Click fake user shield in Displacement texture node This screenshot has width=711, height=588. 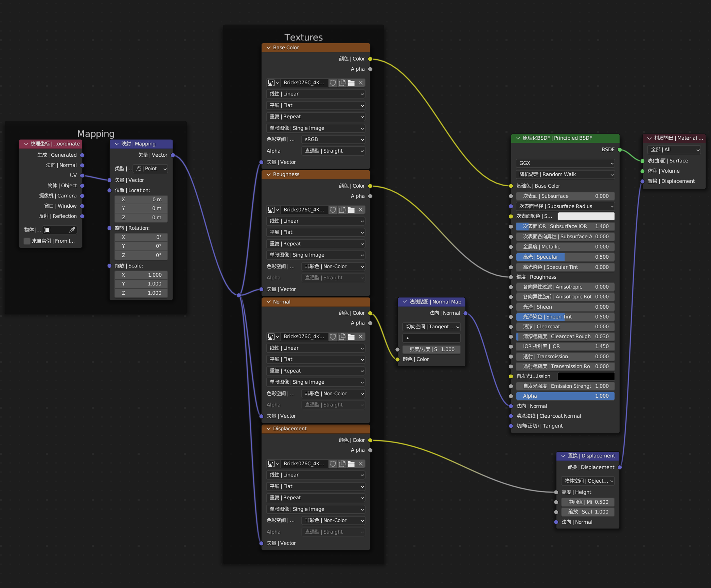(333, 464)
